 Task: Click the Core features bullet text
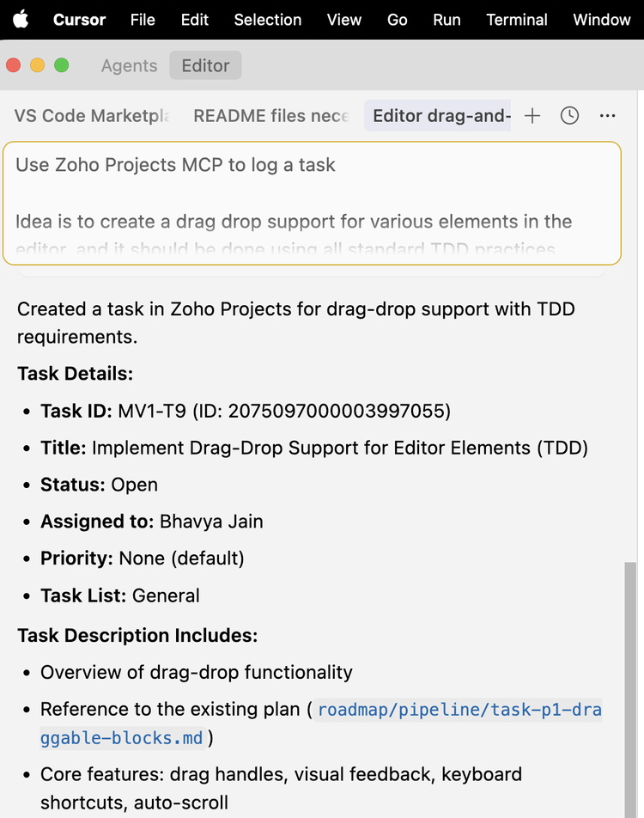click(281, 788)
